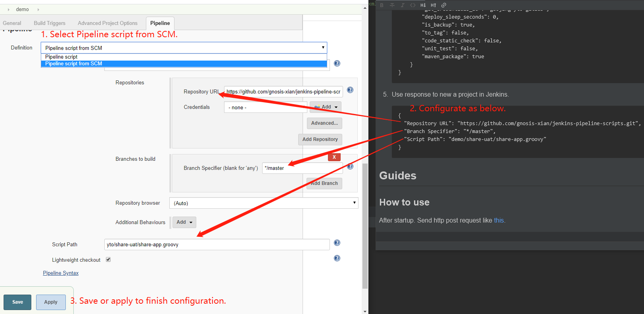Open help icon beside Branch Specifier
Viewport: 644px width, 314px height.
coord(350,167)
